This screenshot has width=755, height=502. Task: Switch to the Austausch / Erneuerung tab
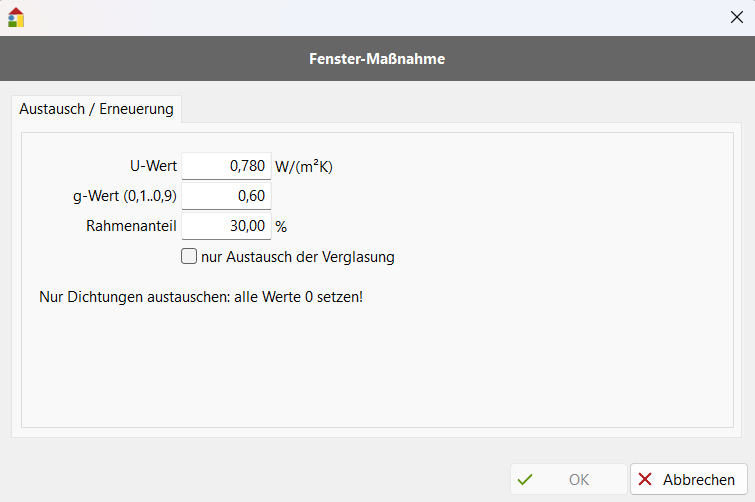click(x=96, y=109)
